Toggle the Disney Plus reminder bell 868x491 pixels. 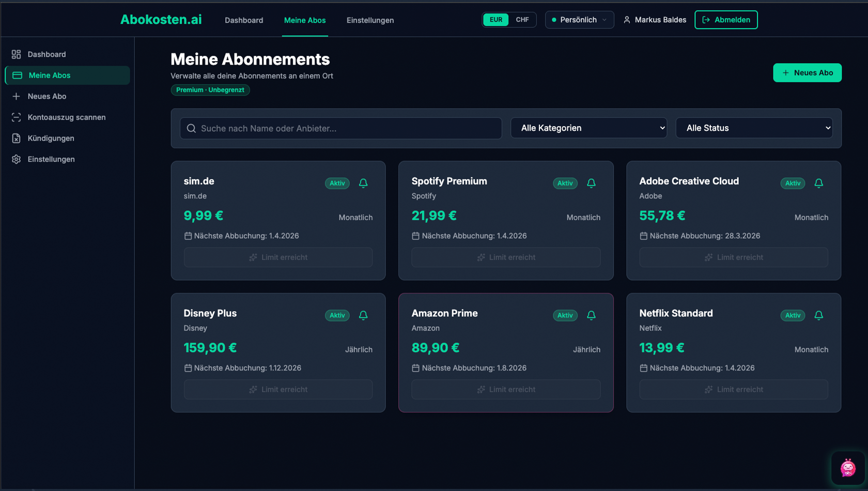[x=363, y=315]
